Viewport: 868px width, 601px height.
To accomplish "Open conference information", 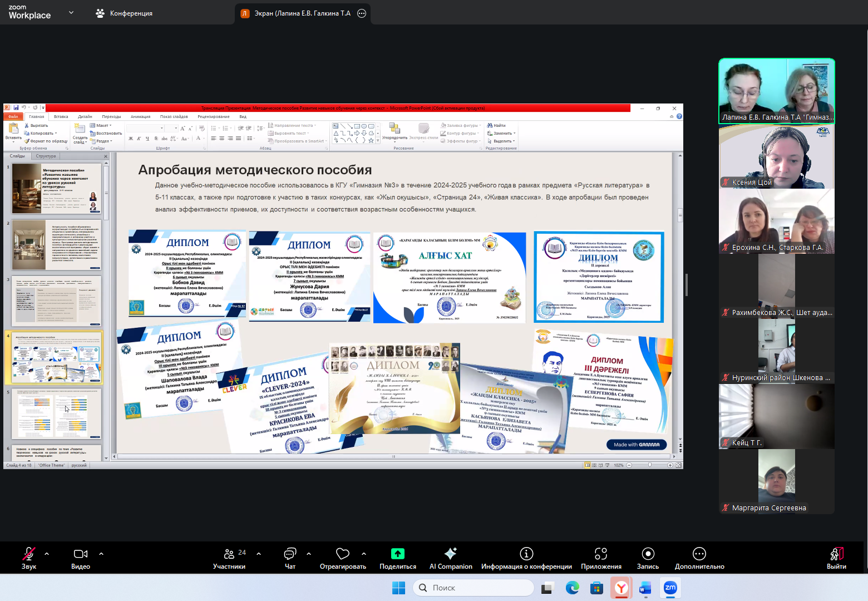I will click(526, 558).
